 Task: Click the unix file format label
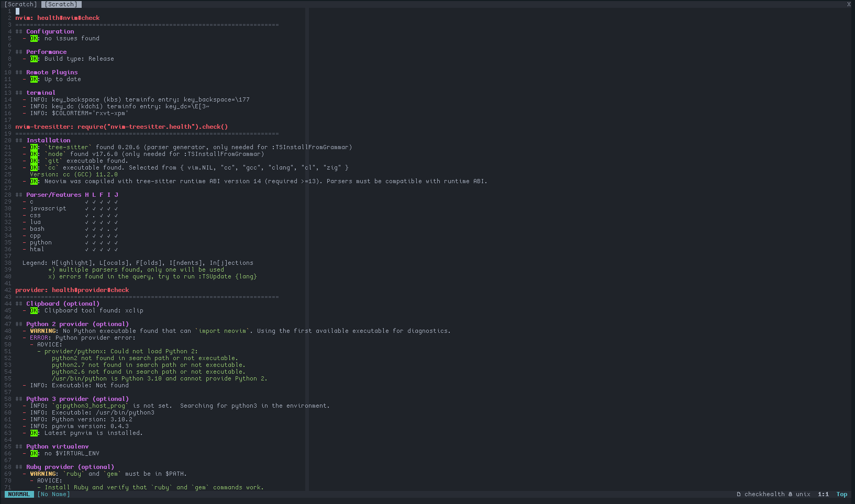click(803, 494)
